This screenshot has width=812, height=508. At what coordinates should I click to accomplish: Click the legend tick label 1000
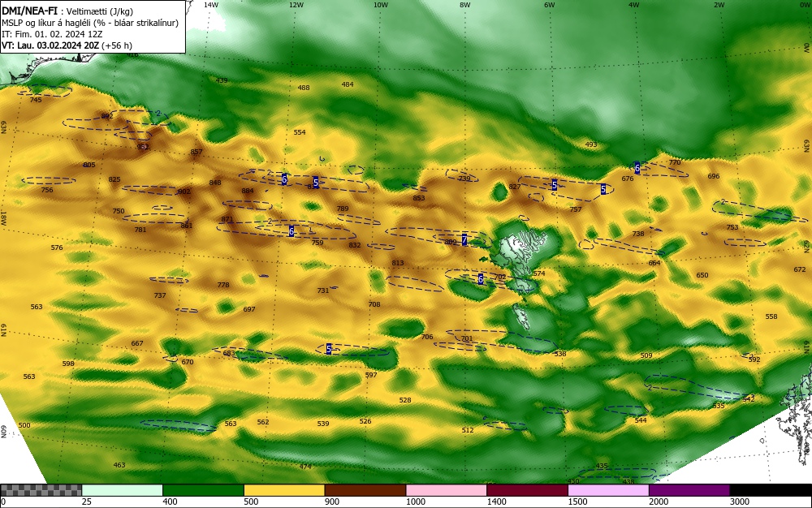click(x=415, y=502)
